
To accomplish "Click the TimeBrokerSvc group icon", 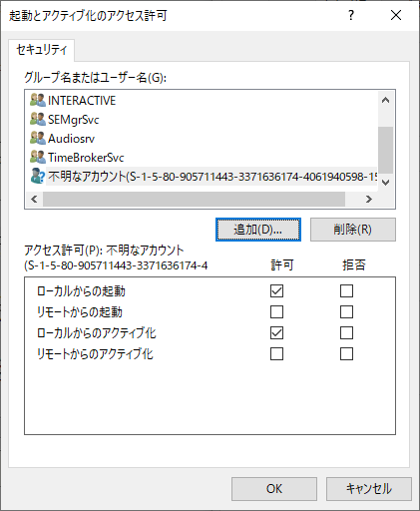I will coord(38,157).
